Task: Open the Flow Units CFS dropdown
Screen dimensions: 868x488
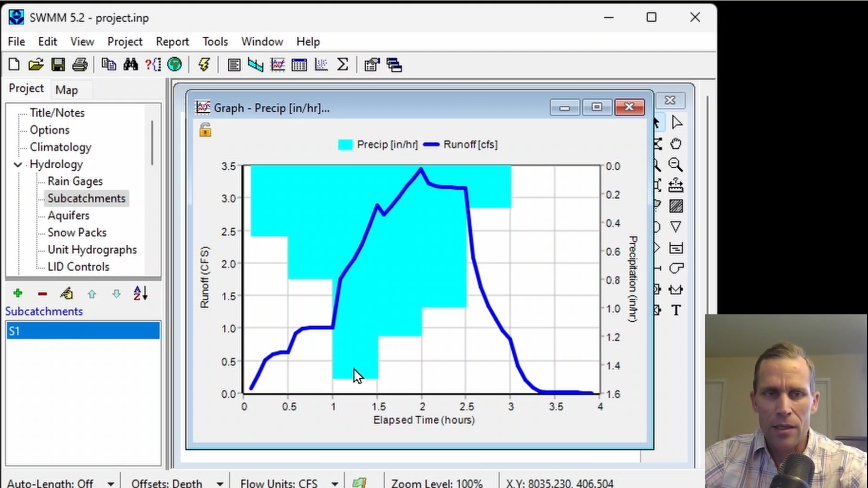Action: click(x=335, y=484)
